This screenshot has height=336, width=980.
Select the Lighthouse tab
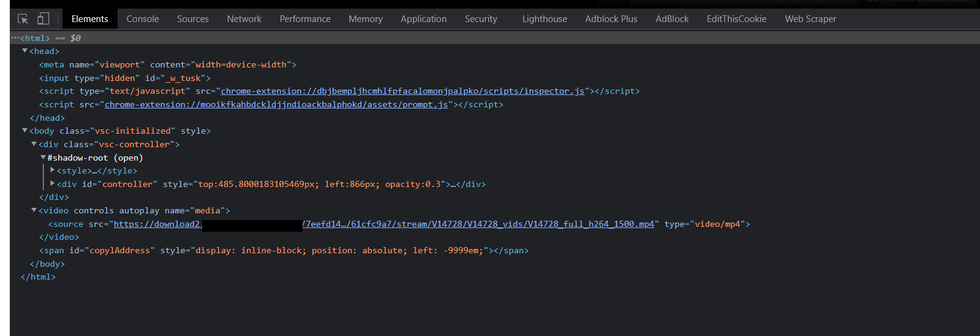click(x=545, y=19)
